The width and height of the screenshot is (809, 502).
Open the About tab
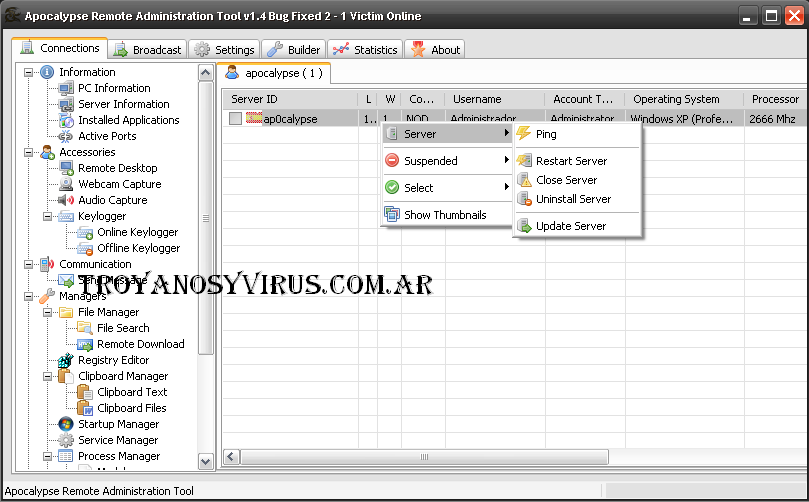click(x=434, y=50)
